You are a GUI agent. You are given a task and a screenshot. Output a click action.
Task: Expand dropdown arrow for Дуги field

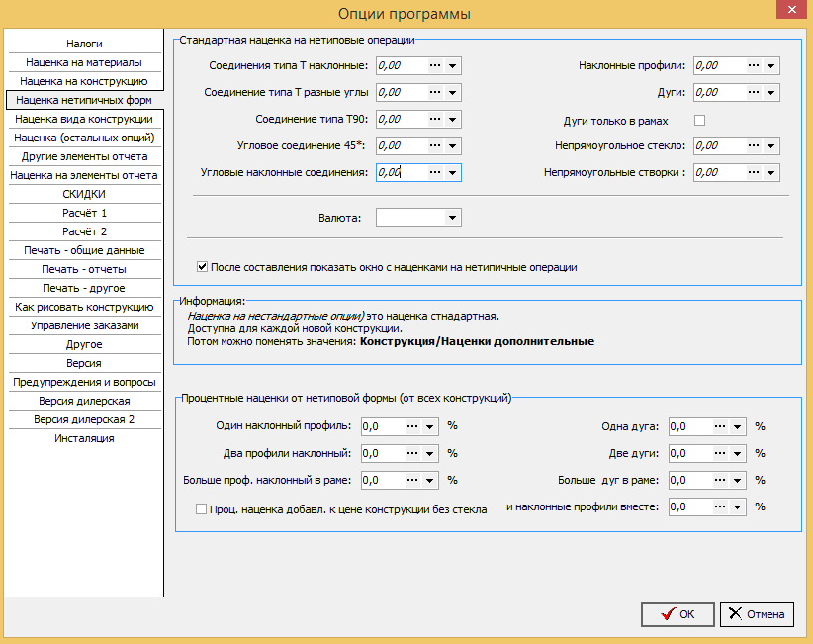(770, 93)
